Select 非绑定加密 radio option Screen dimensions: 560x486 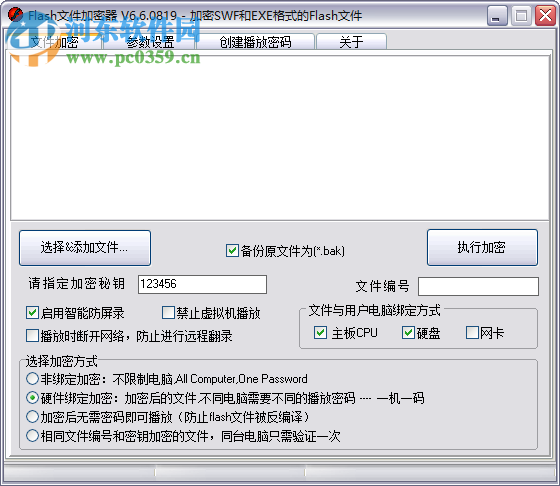click(x=32, y=379)
